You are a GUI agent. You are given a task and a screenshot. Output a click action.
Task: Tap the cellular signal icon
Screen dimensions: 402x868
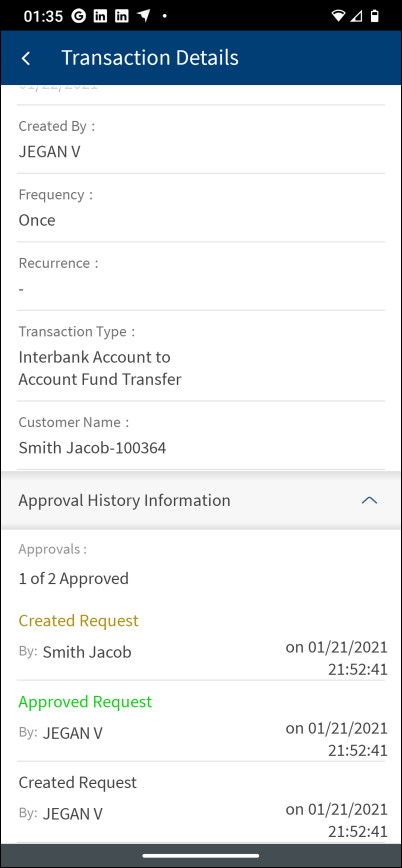(357, 16)
